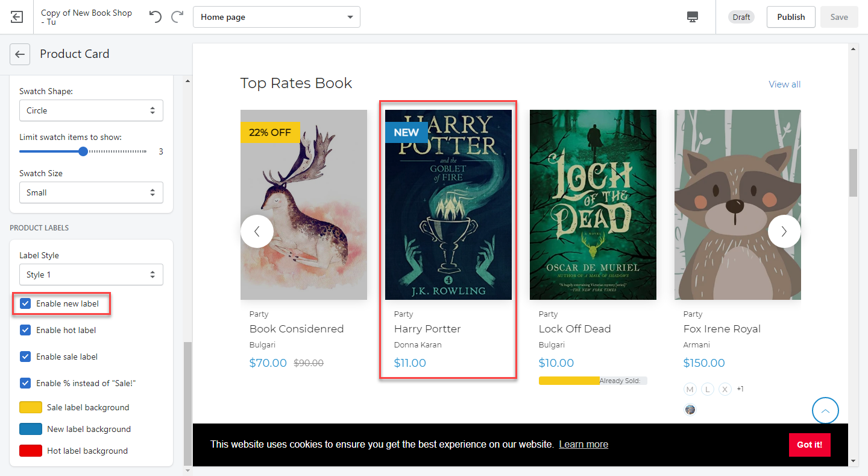Open Hot label background color swatch
The image size is (868, 476).
(x=31, y=451)
